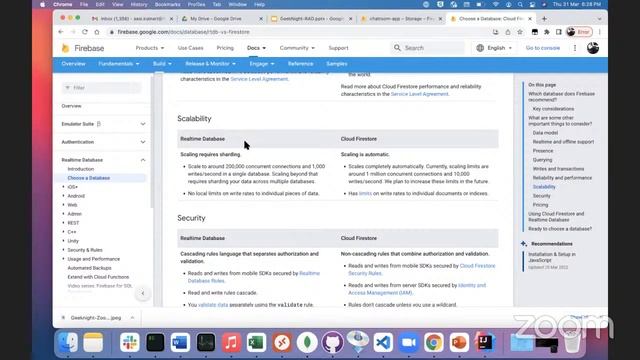
Task: Launch Visual Studio Code from the dock
Action: (383, 342)
